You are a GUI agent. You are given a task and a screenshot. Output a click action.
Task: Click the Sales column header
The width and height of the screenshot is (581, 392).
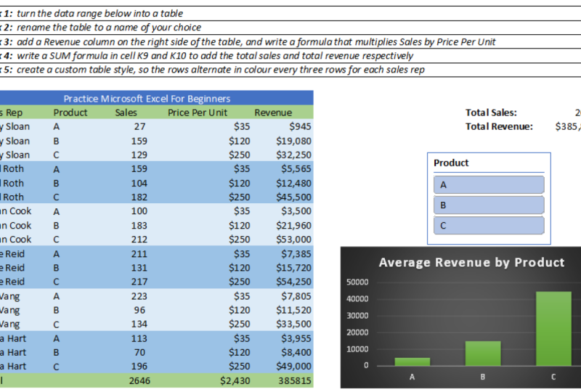126,113
